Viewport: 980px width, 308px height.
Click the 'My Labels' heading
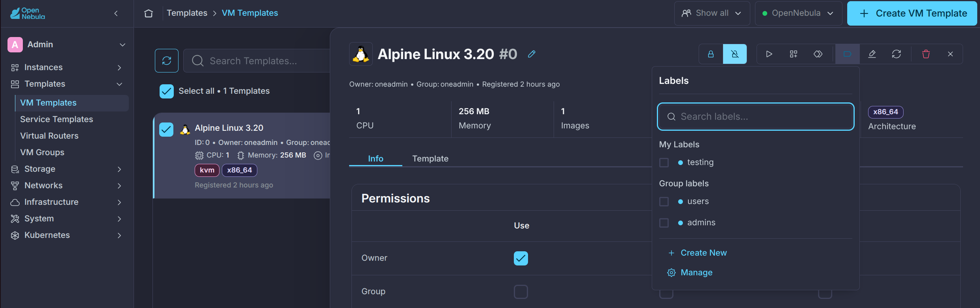(679, 145)
